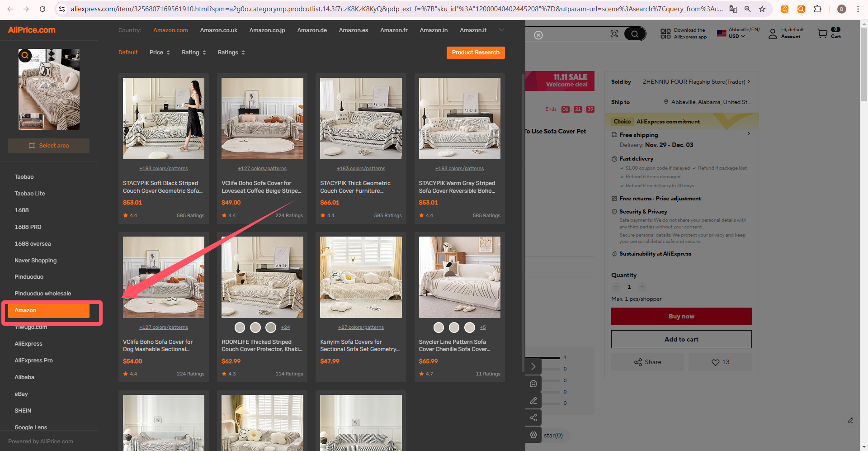
Task: Expand the Free shipping details chevron
Action: (x=749, y=134)
